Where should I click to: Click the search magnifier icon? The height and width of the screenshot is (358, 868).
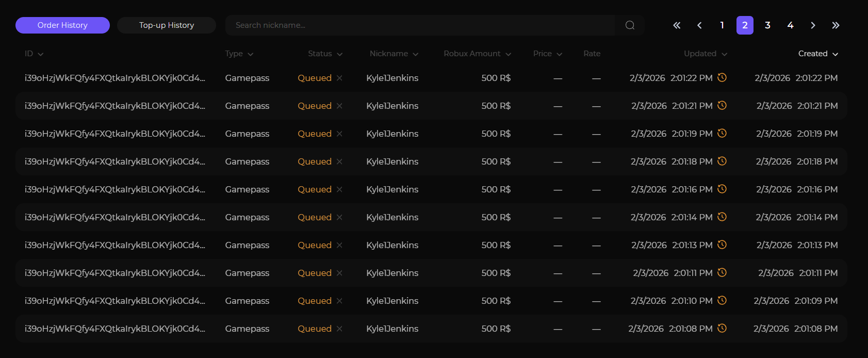pyautogui.click(x=630, y=25)
